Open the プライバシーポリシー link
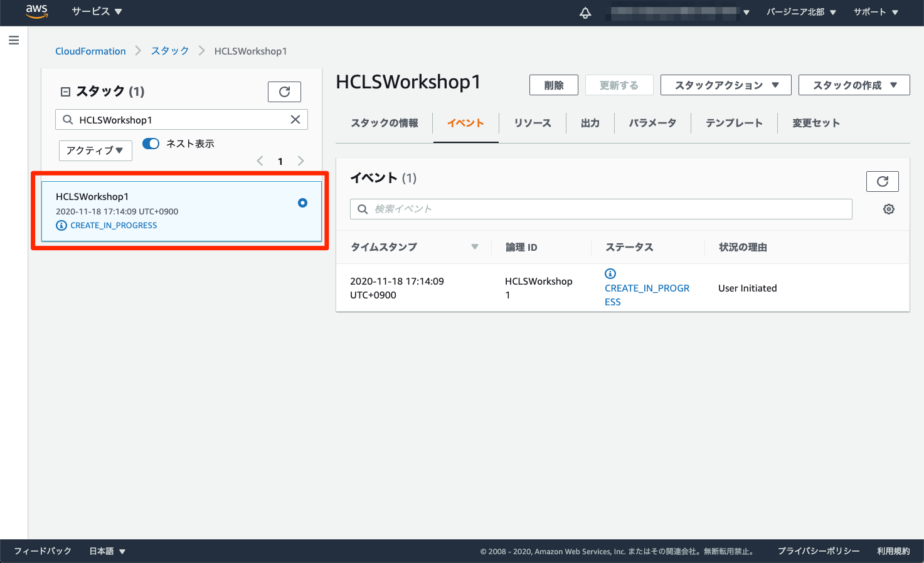This screenshot has width=924, height=563. [x=819, y=551]
